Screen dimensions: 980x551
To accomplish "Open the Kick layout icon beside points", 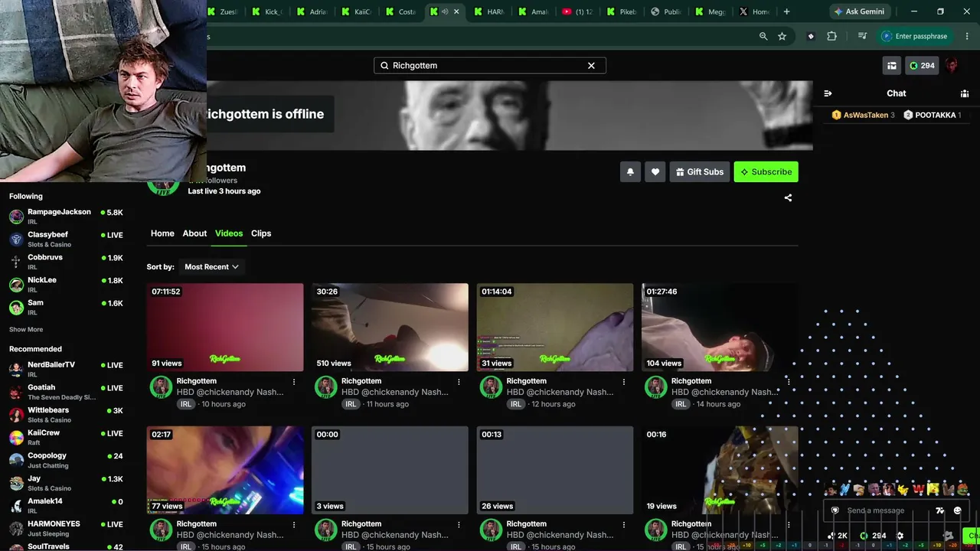I will 892,66.
